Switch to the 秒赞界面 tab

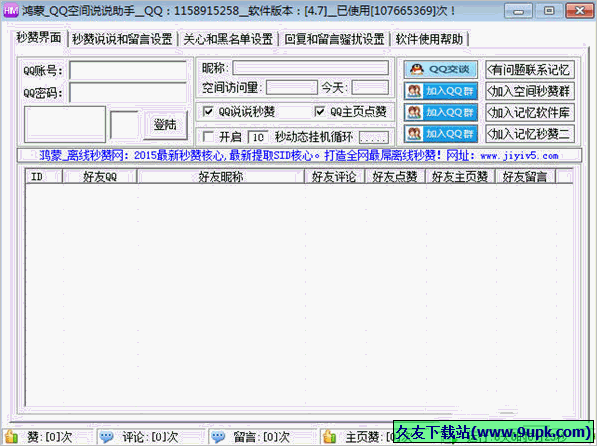tap(38, 38)
